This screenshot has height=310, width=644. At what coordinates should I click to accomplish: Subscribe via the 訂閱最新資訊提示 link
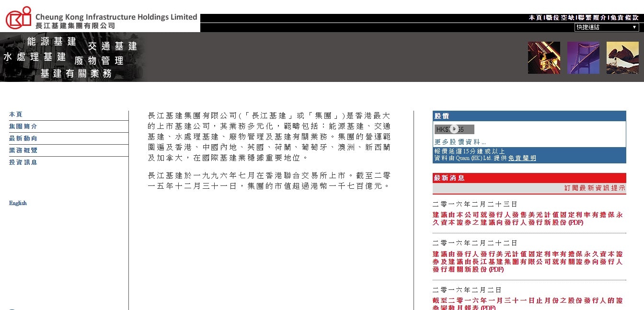pyautogui.click(x=594, y=188)
